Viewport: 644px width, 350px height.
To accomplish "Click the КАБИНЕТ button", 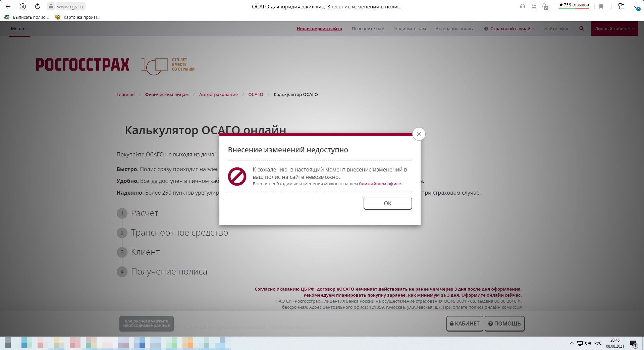I will pos(465,323).
